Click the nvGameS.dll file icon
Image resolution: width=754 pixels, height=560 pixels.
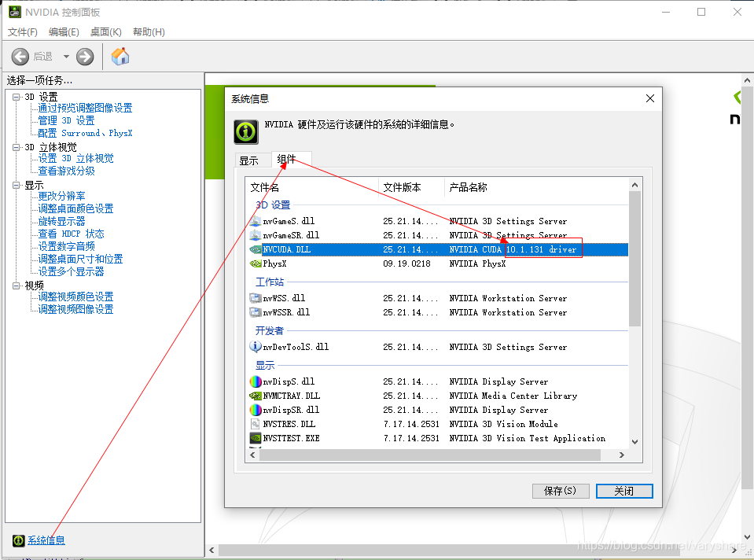256,221
